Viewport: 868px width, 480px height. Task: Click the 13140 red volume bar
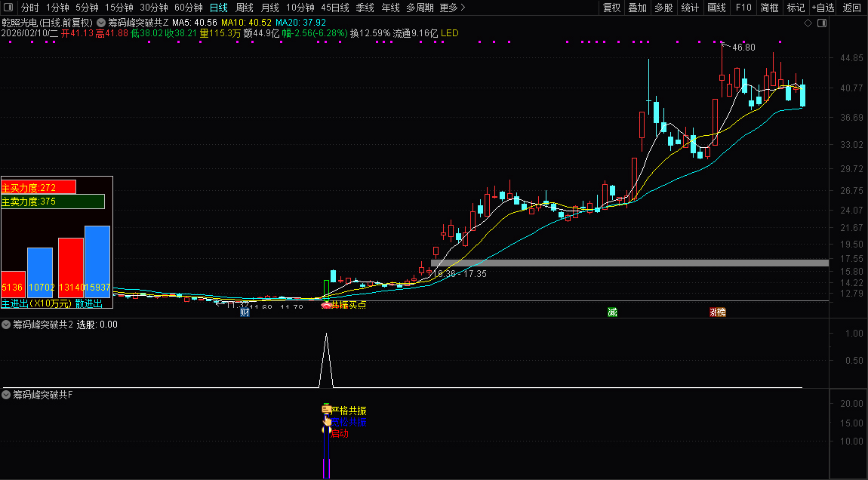click(71, 268)
